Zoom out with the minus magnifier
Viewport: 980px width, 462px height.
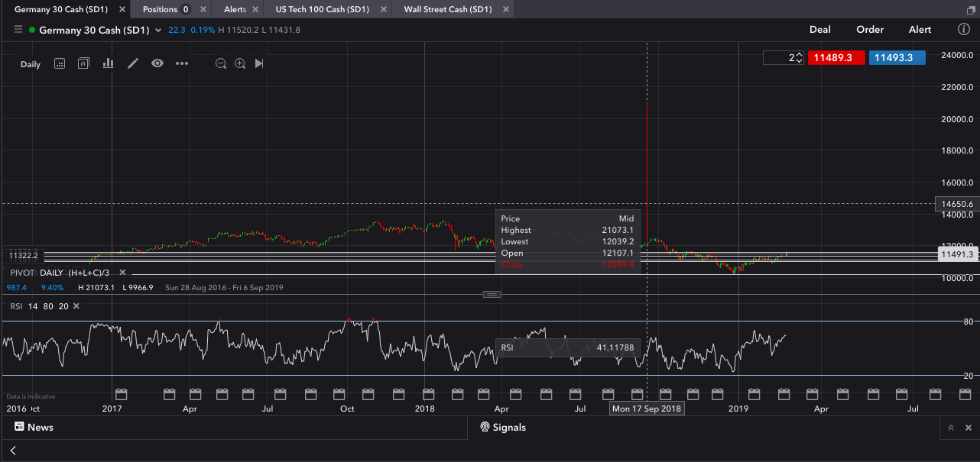(x=221, y=63)
